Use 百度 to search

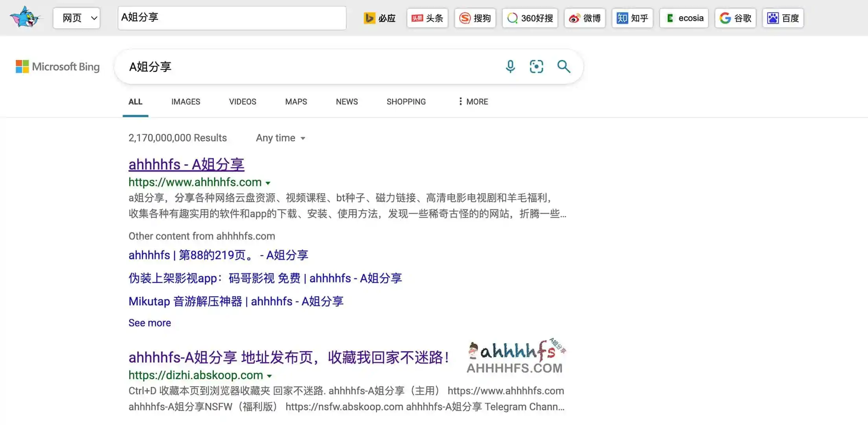pyautogui.click(x=783, y=18)
